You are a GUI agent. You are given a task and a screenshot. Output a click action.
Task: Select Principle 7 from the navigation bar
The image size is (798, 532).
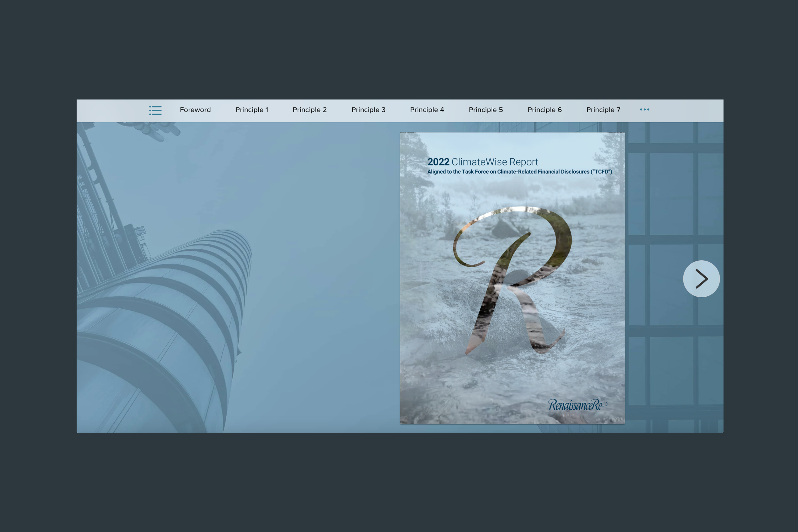pos(603,110)
